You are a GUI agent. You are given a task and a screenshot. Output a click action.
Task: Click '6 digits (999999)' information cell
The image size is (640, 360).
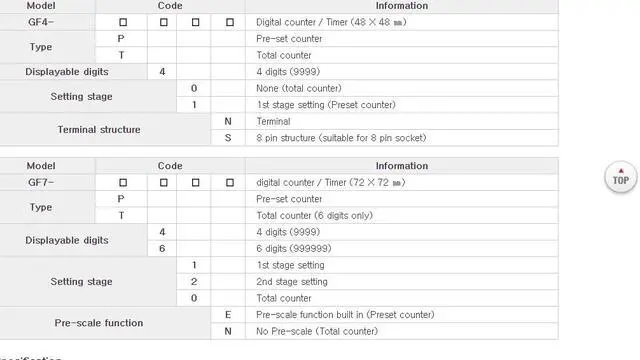tap(402, 249)
